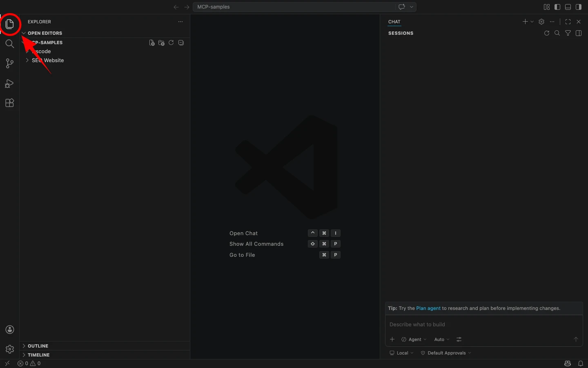Open chat settings gear icon

541,22
